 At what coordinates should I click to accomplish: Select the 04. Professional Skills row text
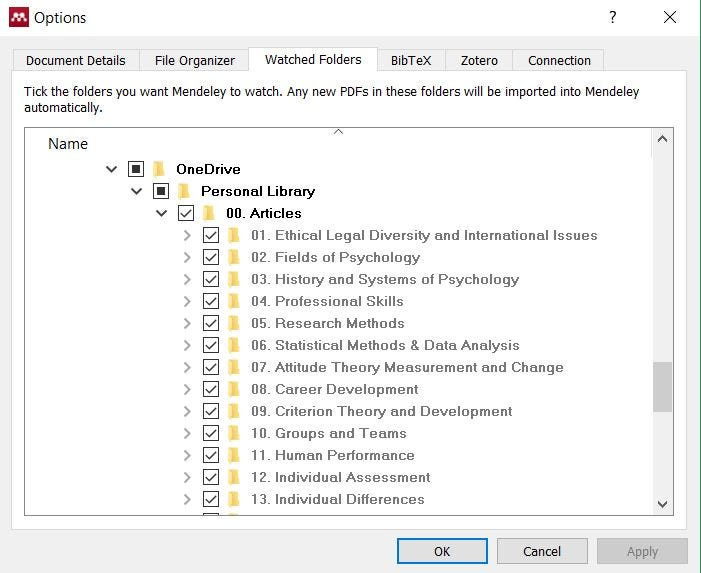pyautogui.click(x=327, y=301)
